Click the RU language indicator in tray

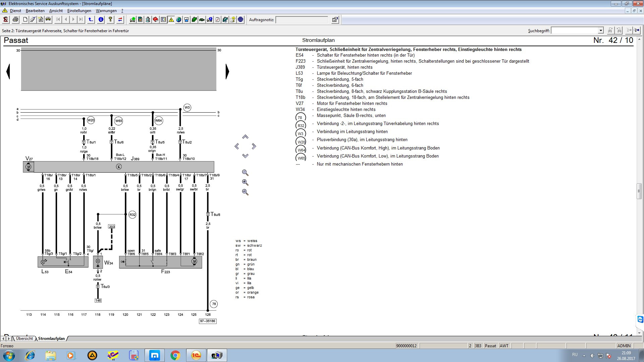pos(575,355)
